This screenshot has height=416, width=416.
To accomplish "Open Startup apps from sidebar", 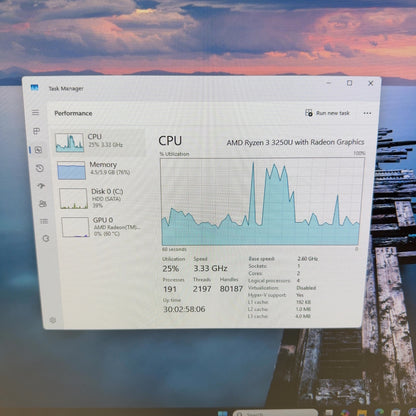I will click(41, 186).
